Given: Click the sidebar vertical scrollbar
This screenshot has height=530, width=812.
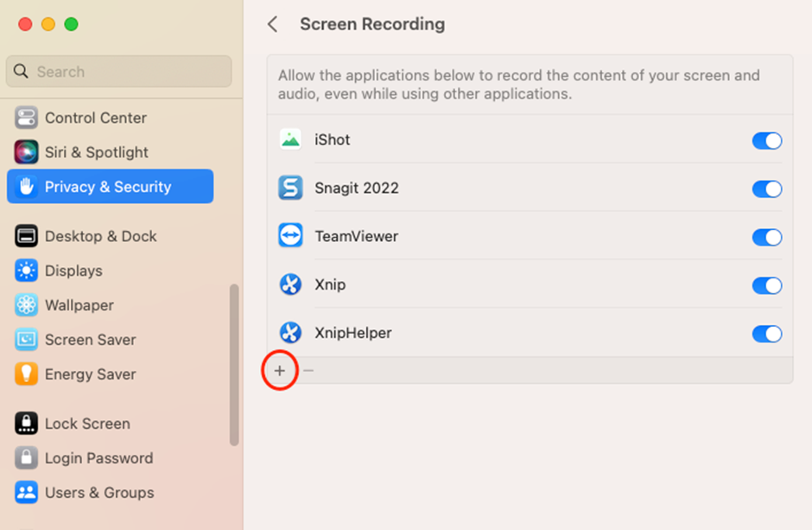Looking at the screenshot, I should 233,364.
